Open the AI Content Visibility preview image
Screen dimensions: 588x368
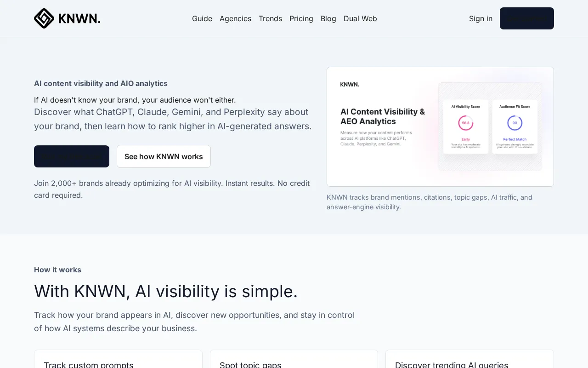coord(440,126)
